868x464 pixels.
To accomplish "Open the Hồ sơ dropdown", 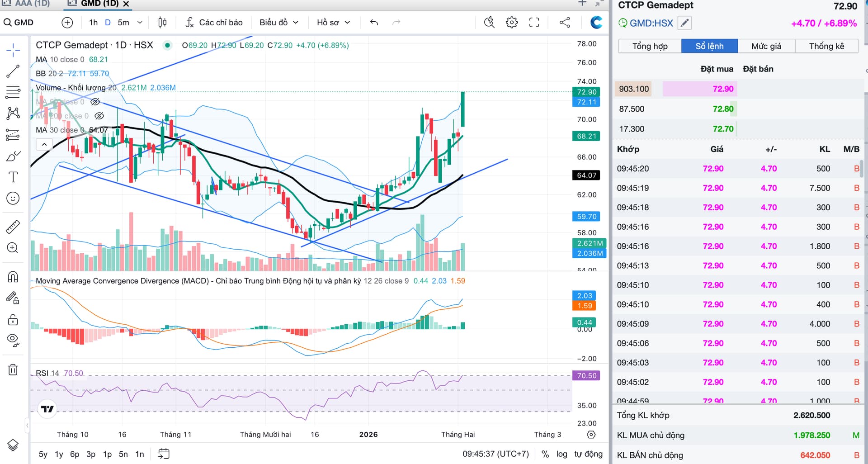I will point(334,23).
